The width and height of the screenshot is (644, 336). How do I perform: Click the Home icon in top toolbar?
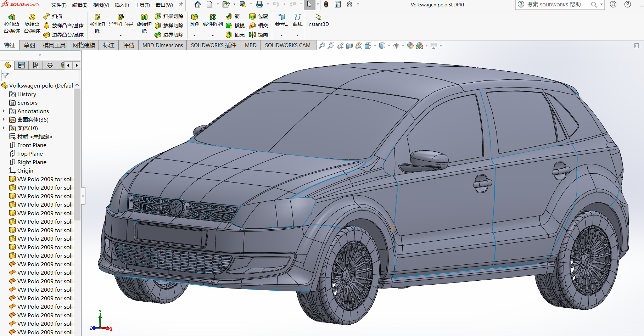(x=198, y=5)
